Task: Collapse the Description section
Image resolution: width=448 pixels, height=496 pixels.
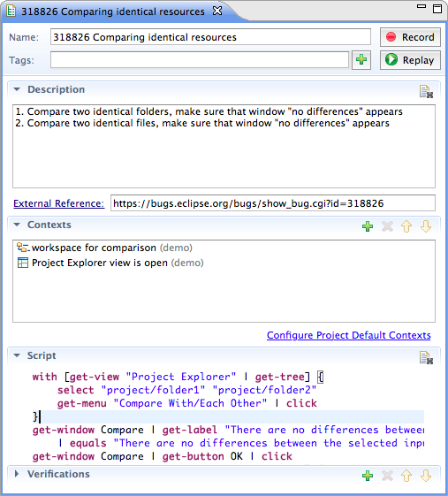Action: (17, 89)
